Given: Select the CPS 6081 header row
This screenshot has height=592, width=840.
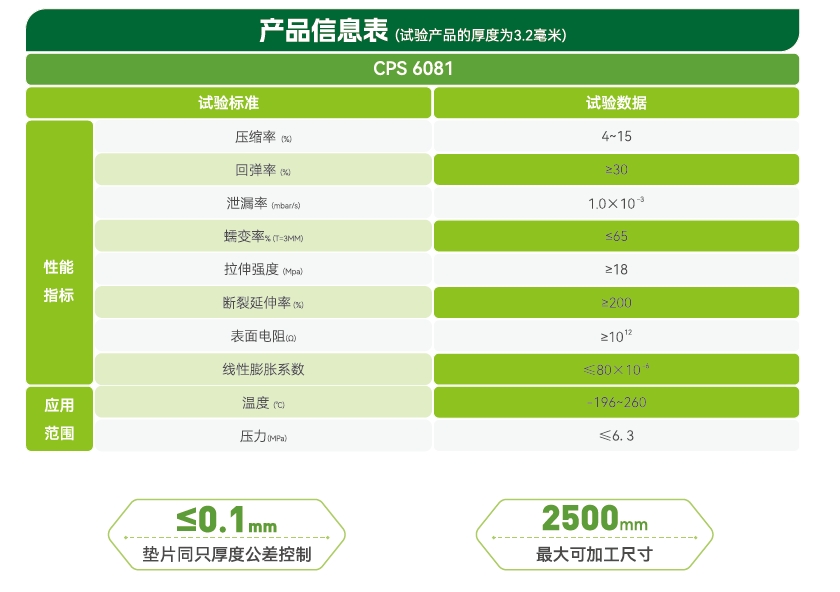Looking at the screenshot, I should click(x=412, y=69).
